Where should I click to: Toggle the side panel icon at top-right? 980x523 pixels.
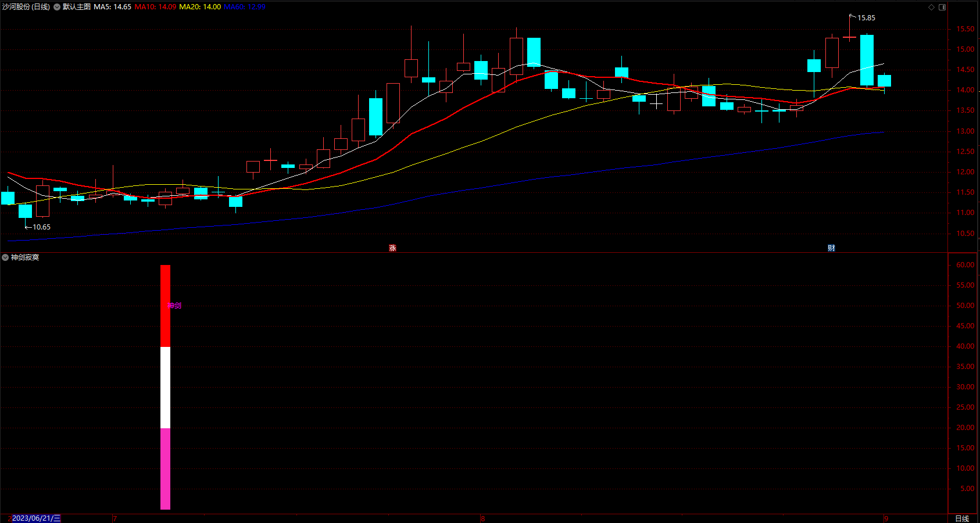(x=942, y=7)
